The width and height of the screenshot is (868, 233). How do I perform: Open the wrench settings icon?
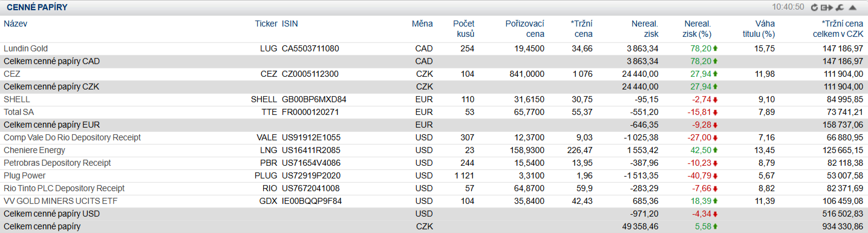tap(839, 7)
